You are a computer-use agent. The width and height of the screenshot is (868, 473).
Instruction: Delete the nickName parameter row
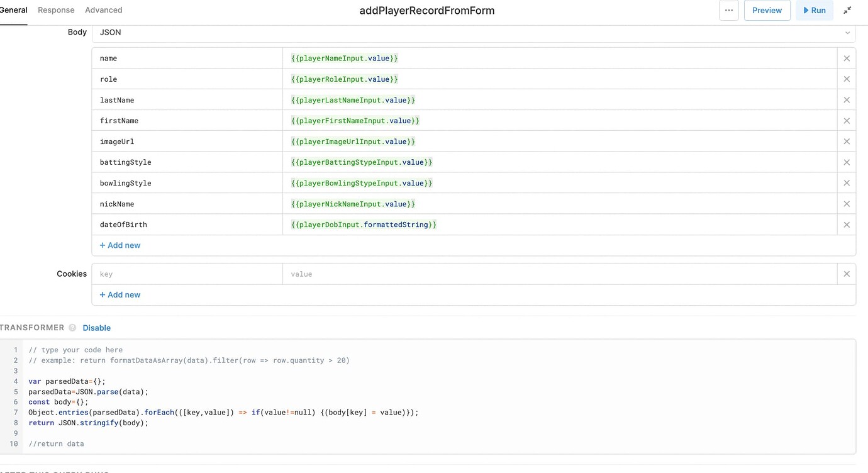click(847, 204)
